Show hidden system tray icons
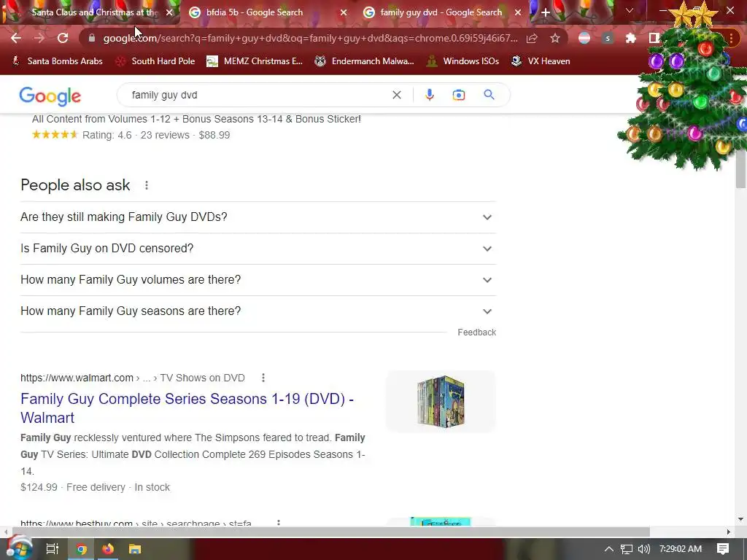The height and width of the screenshot is (560, 747). point(609,549)
